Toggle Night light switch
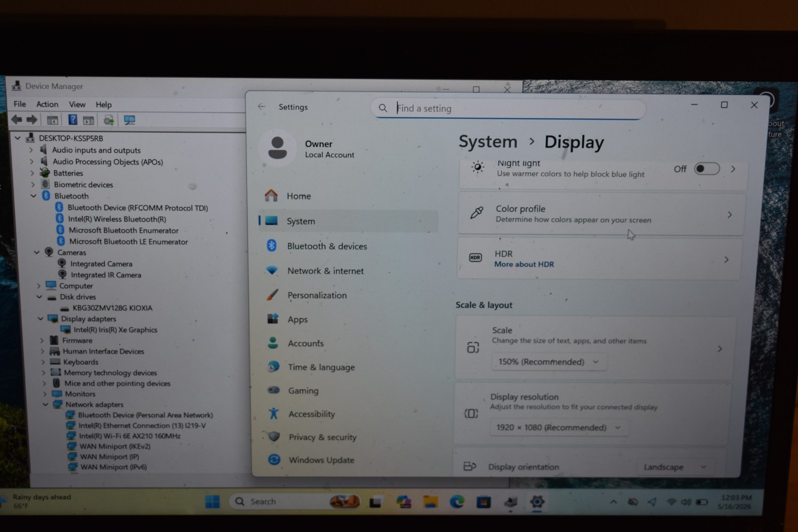This screenshot has width=798, height=532. 707,169
